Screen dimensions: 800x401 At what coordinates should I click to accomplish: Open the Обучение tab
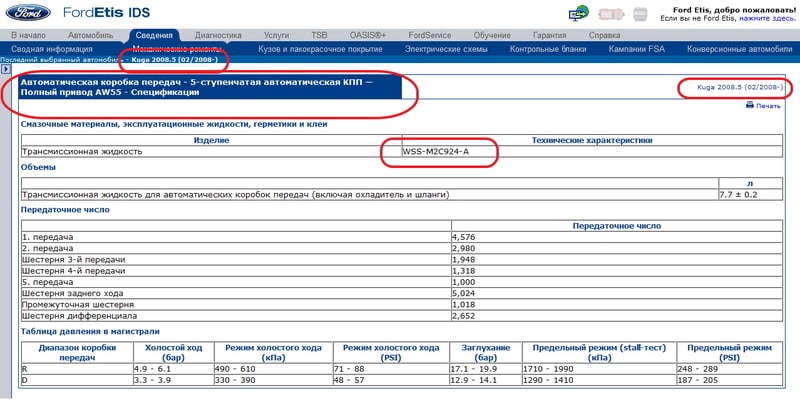pyautogui.click(x=492, y=35)
